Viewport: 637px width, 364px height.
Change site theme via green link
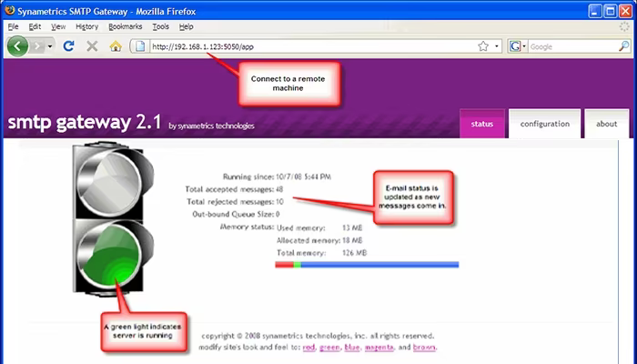tap(329, 348)
